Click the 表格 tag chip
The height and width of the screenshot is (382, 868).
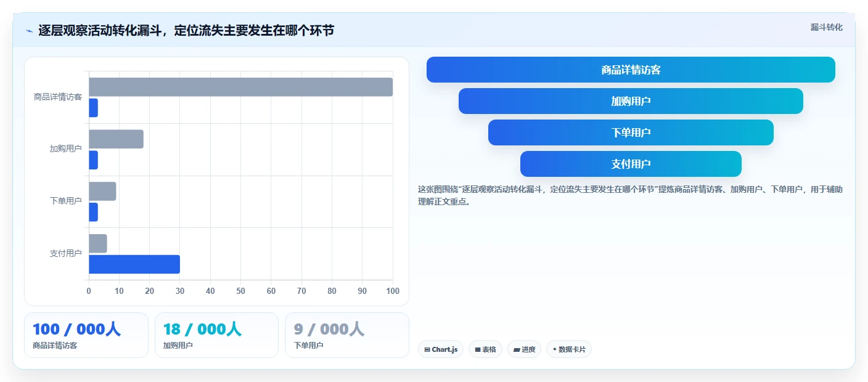[485, 349]
